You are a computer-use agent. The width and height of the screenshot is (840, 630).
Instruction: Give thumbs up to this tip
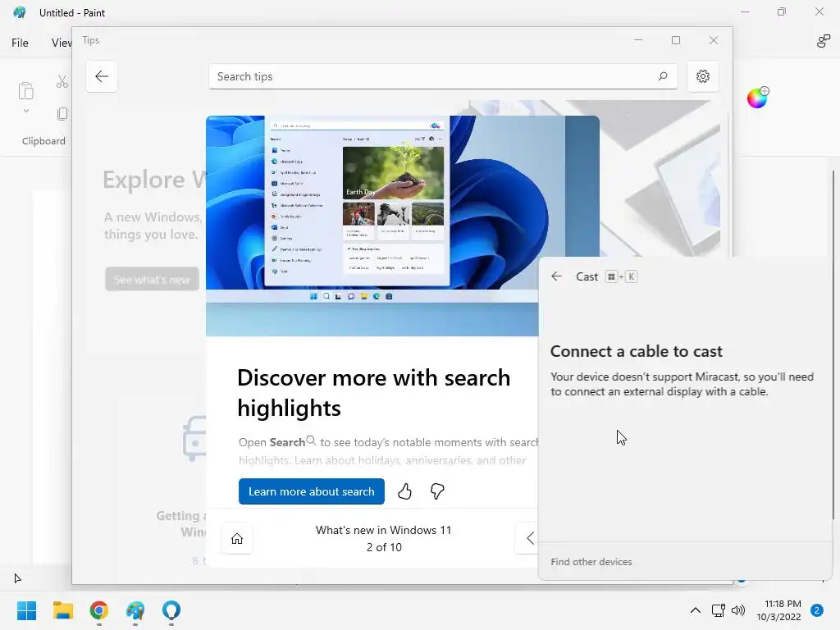click(x=404, y=491)
